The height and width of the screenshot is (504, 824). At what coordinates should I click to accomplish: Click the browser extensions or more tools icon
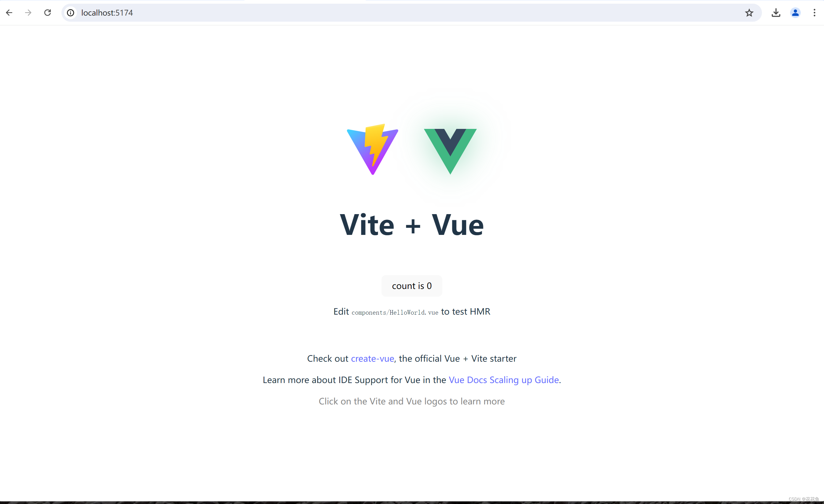(x=814, y=12)
